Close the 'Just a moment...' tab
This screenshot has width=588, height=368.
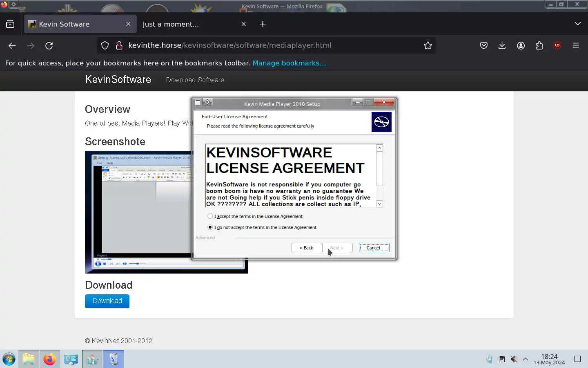pos(243,24)
